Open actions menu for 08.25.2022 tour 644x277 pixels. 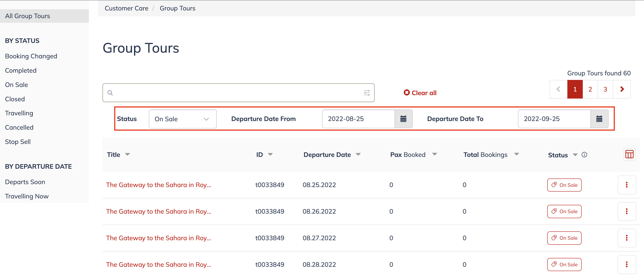(627, 185)
